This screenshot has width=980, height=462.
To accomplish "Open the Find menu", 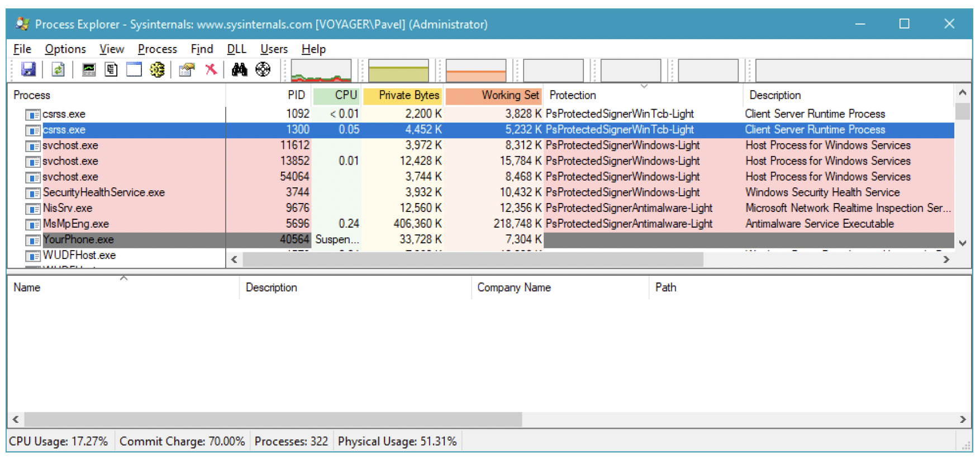I will tap(202, 49).
